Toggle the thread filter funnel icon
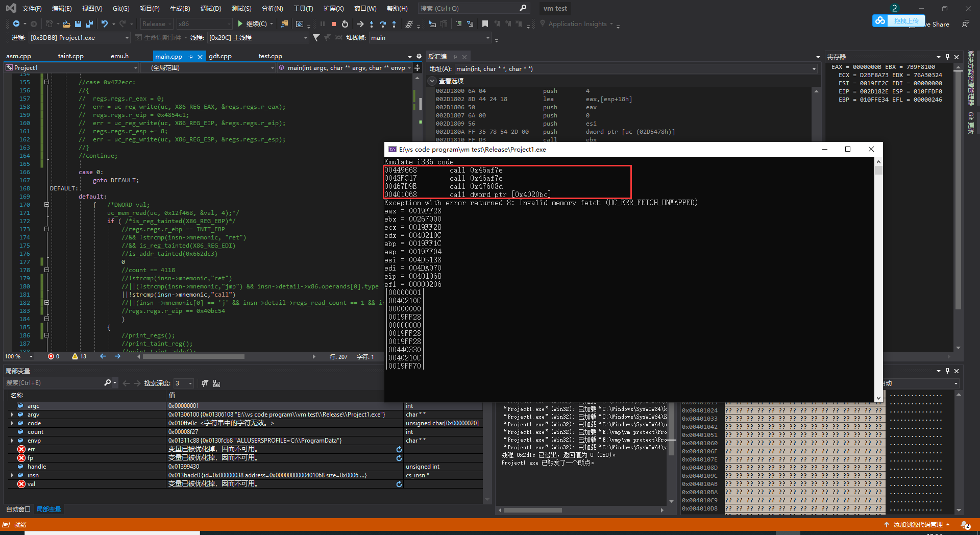This screenshot has height=535, width=980. 316,38
